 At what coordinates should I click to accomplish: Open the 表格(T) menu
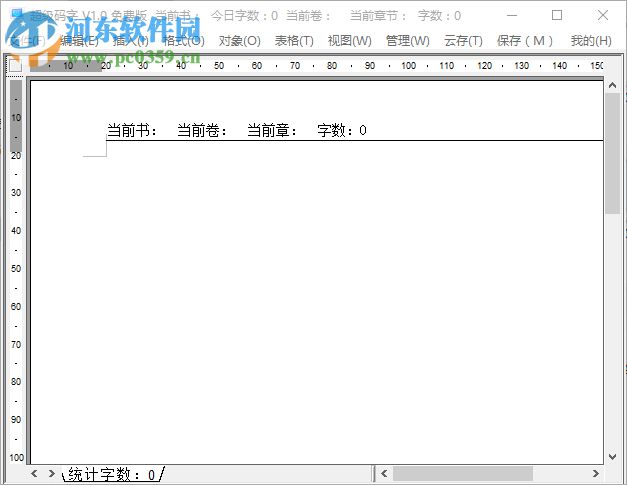(x=294, y=41)
